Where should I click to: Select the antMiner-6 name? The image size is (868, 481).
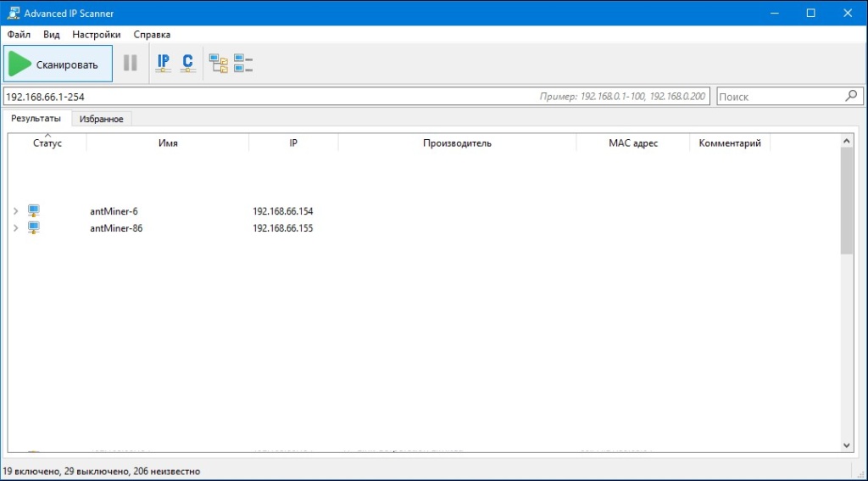point(114,211)
